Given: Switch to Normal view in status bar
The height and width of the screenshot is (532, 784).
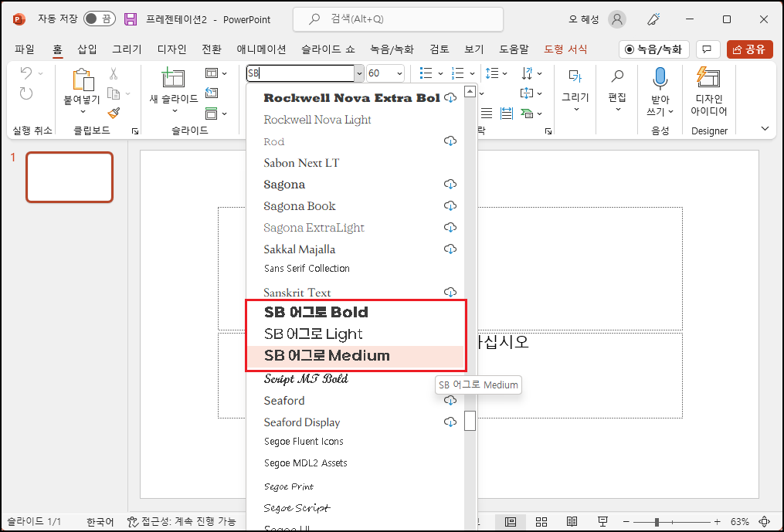Looking at the screenshot, I should point(511,521).
